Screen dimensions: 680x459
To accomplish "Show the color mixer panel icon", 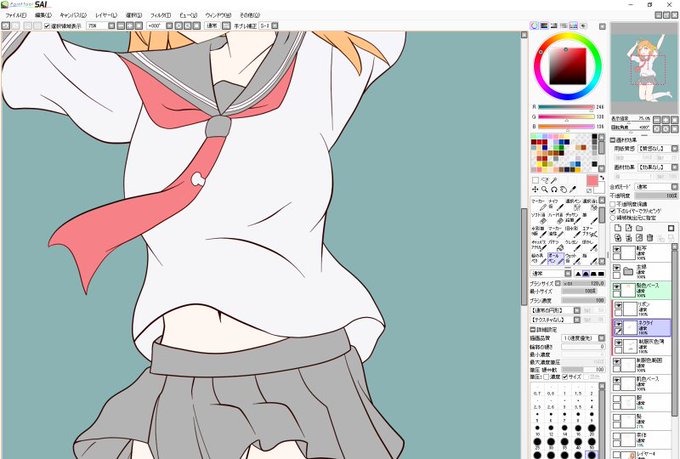I will pyautogui.click(x=564, y=26).
